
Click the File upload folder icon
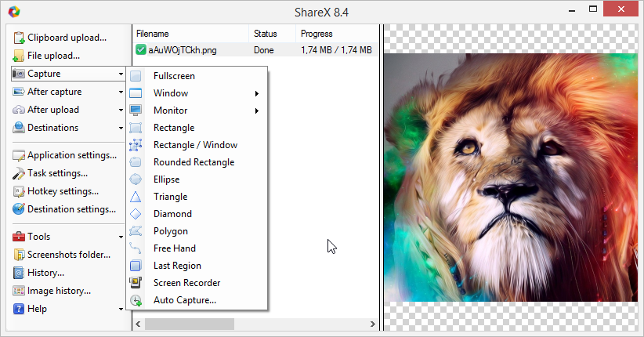pos(19,56)
